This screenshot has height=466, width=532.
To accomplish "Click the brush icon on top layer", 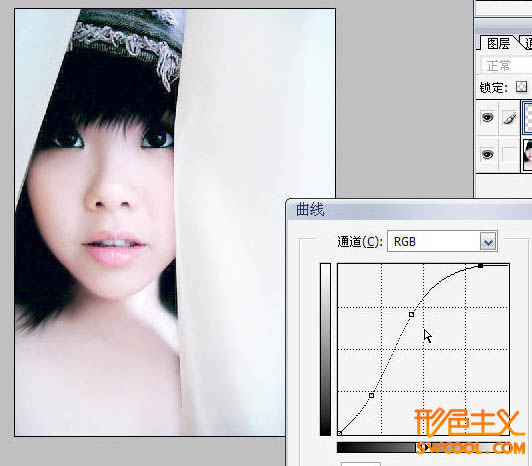I will pos(510,118).
